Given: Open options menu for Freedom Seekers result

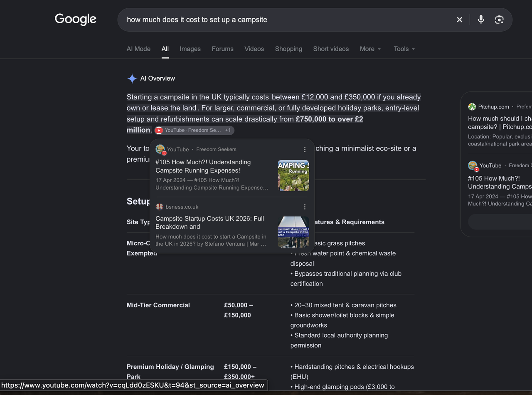Looking at the screenshot, I should (305, 149).
